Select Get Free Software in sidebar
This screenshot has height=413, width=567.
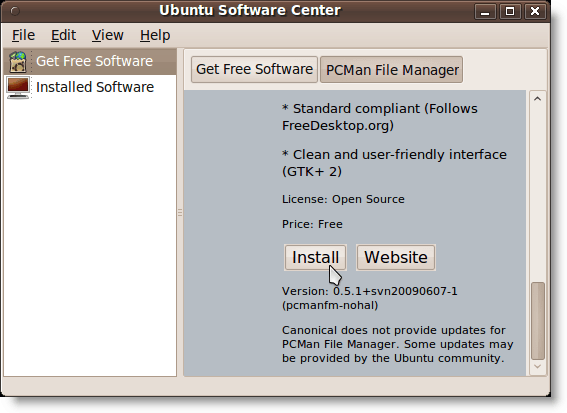coord(90,61)
